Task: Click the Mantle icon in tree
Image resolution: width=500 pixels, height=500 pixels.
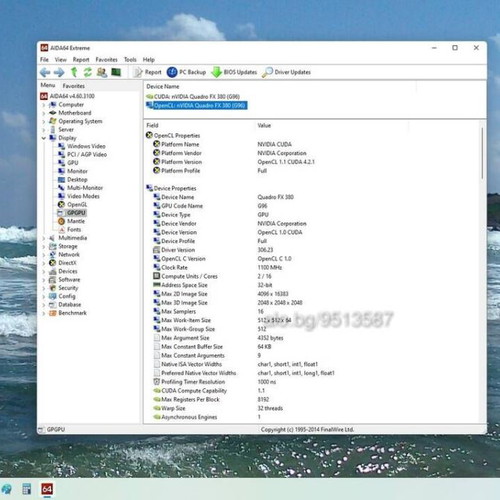Action: point(61,221)
